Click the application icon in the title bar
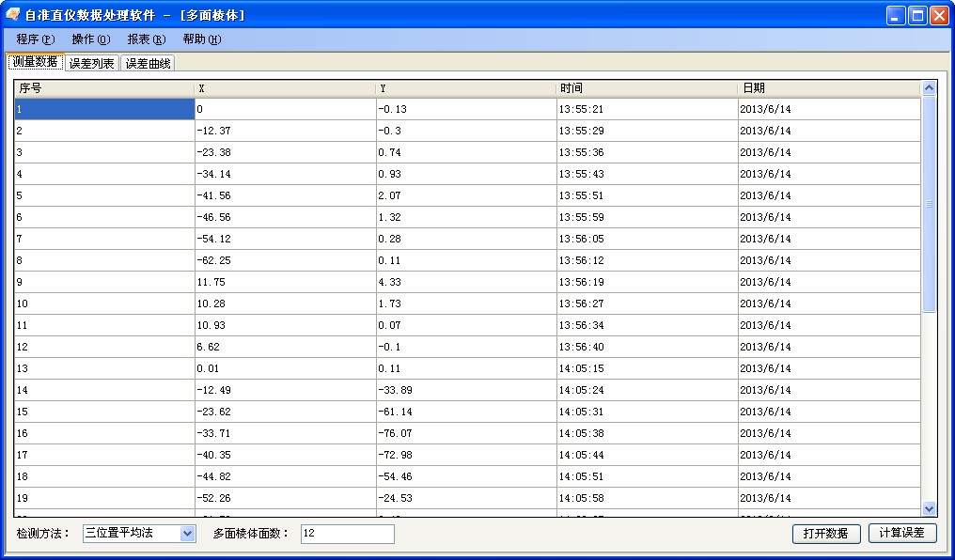 click(x=11, y=14)
